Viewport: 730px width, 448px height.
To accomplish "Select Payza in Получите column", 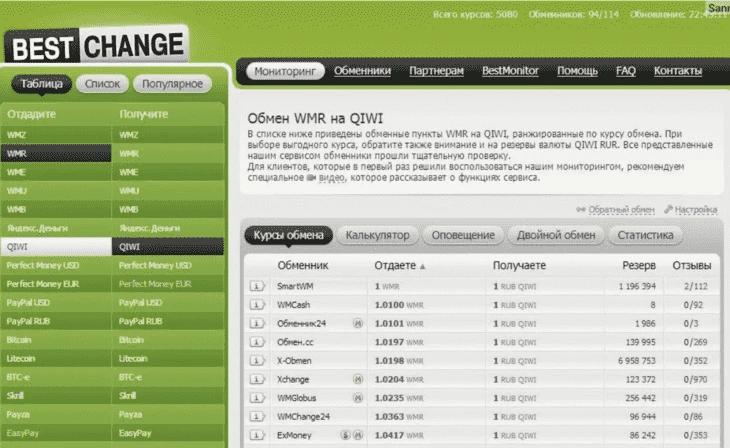I will tap(168, 414).
